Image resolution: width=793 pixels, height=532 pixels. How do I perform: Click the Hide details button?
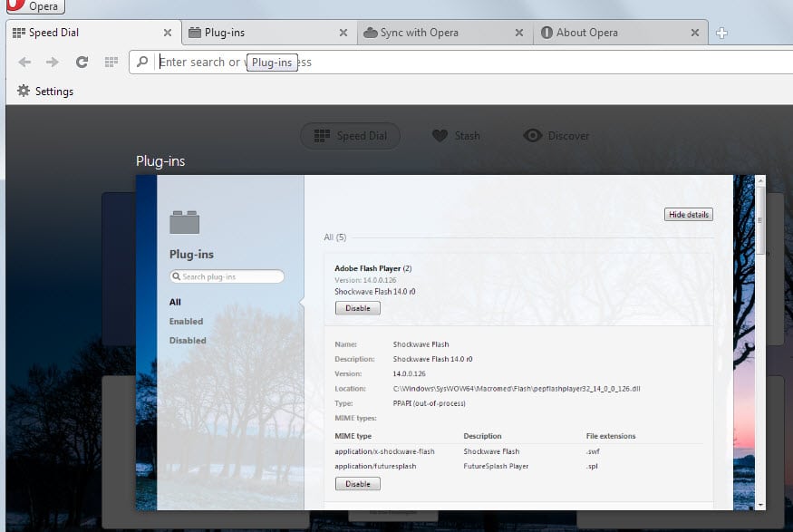click(x=688, y=215)
